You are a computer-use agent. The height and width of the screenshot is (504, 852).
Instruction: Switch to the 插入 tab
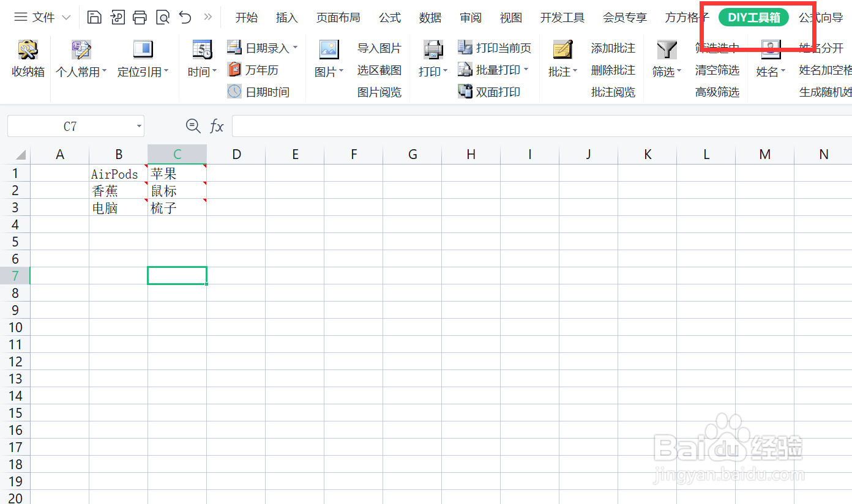pos(286,18)
